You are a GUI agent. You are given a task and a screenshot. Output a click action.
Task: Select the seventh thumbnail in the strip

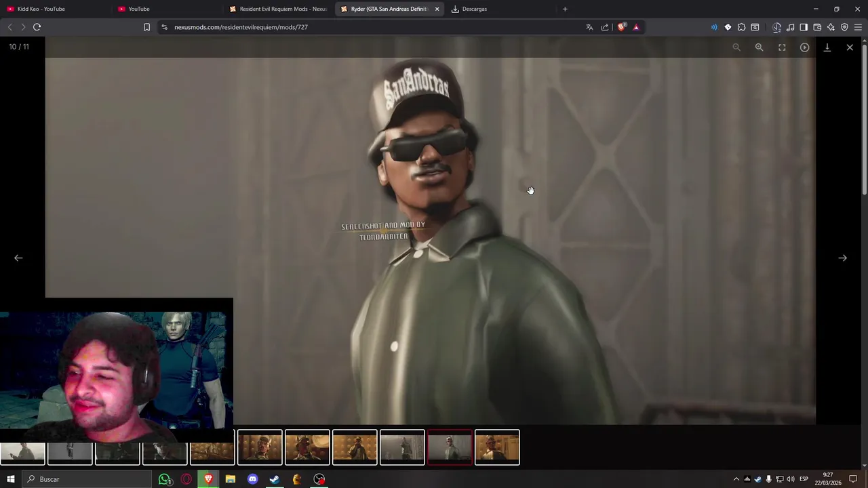tap(307, 447)
